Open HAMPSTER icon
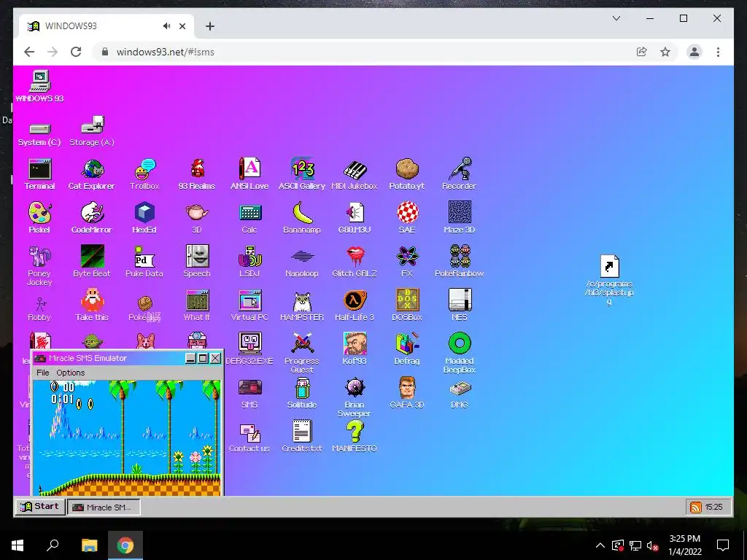The width and height of the screenshot is (747, 560). pyautogui.click(x=302, y=306)
